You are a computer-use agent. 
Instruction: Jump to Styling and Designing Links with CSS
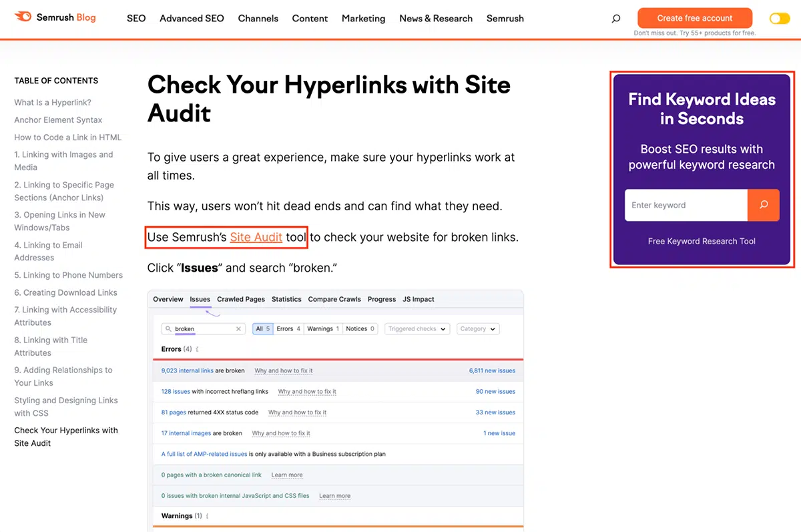66,407
